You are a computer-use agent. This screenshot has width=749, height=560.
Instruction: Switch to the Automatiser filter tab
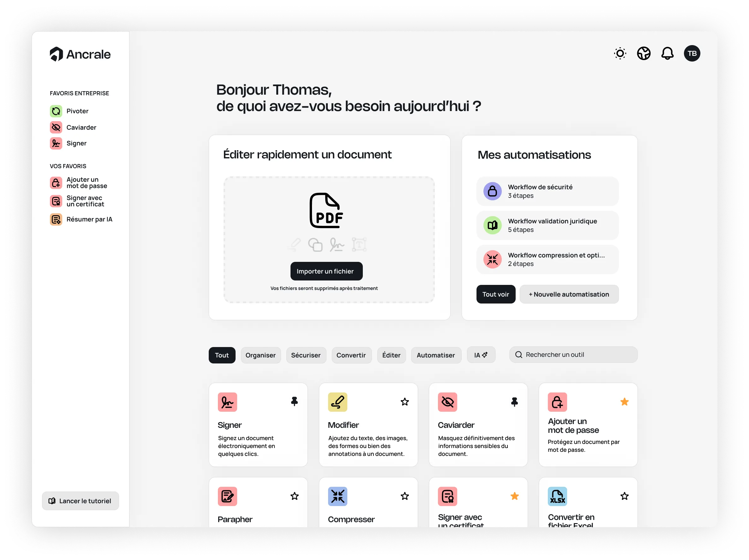click(436, 355)
